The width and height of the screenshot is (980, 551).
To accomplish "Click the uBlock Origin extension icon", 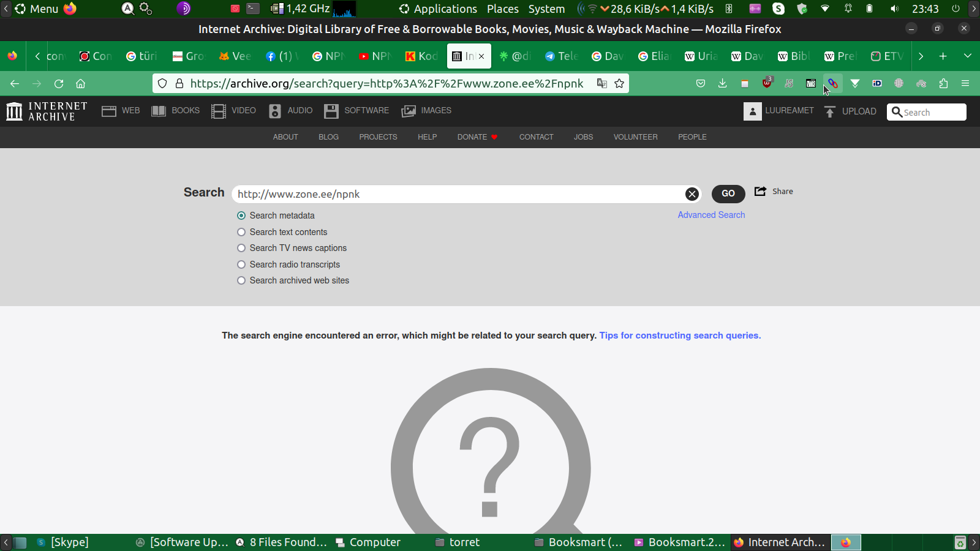I will [x=767, y=83].
